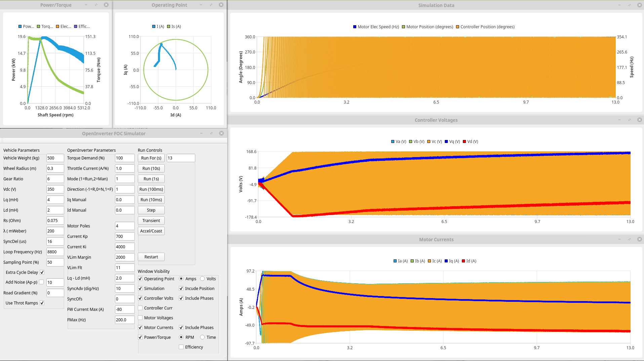Close the Controller Voltages panel
Screen dimensions: 644x361
tap(639, 120)
